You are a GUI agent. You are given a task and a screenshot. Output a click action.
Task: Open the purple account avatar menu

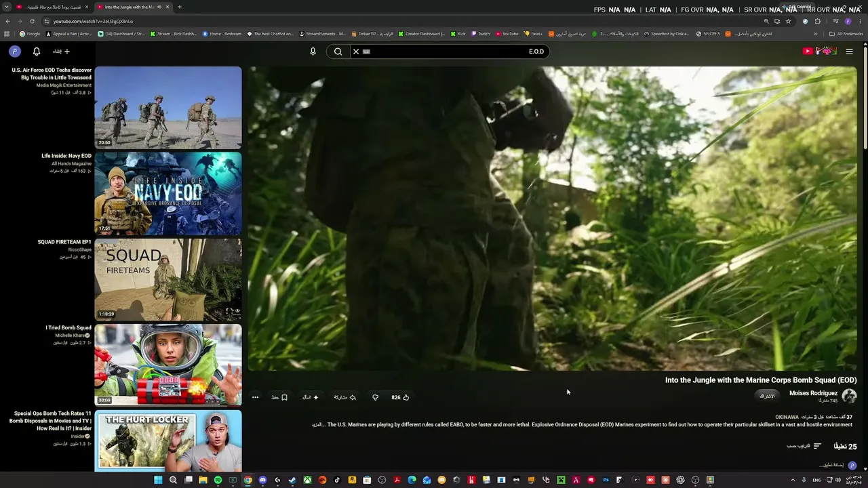click(15, 52)
